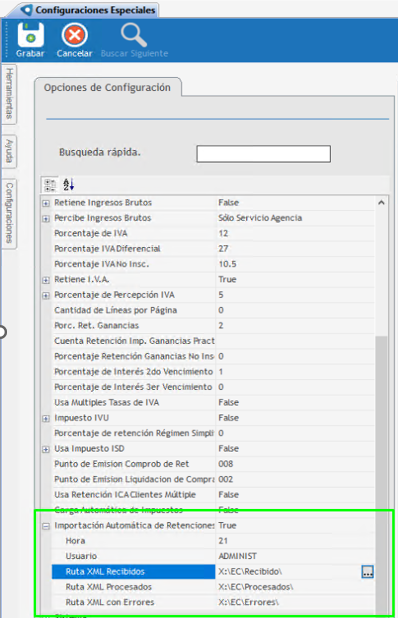Click the Cancelar red X icon

(x=74, y=35)
